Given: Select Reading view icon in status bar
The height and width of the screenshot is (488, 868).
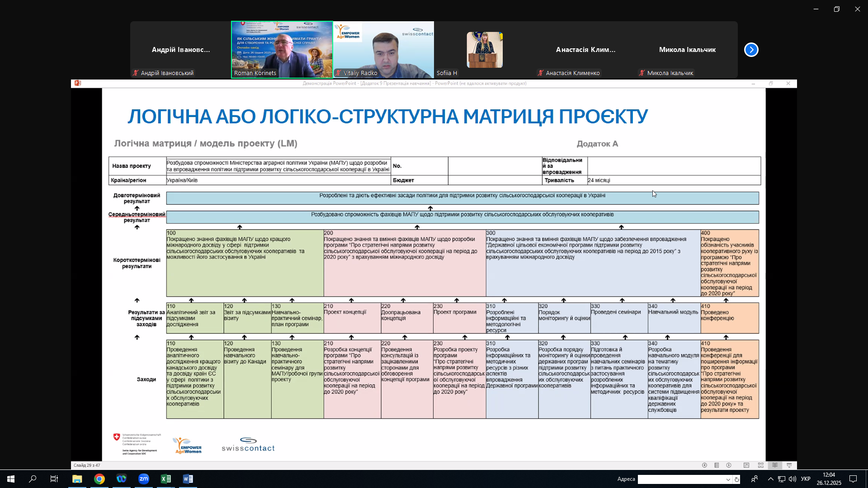Looking at the screenshot, I should click(775, 465).
